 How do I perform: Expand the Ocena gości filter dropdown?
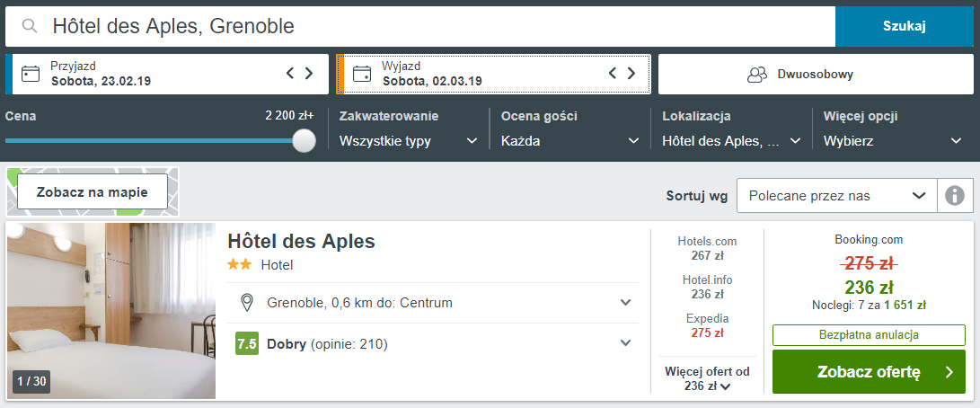pyautogui.click(x=569, y=141)
